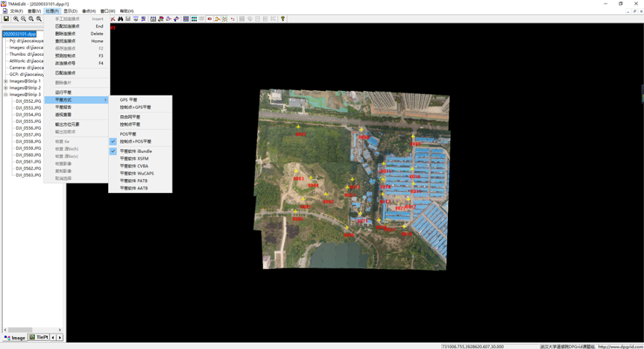
Task: Select the GCP: path tree entry
Action: (x=26, y=75)
